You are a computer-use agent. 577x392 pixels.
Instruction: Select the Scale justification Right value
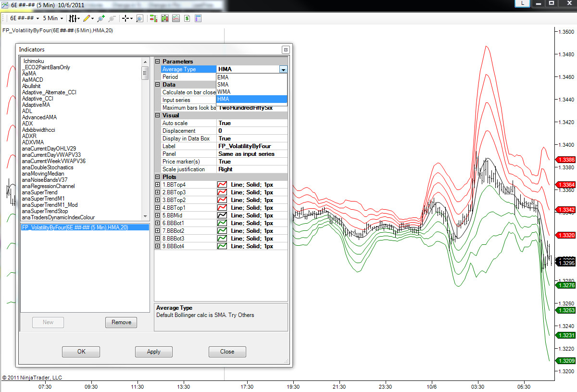pyautogui.click(x=252, y=169)
